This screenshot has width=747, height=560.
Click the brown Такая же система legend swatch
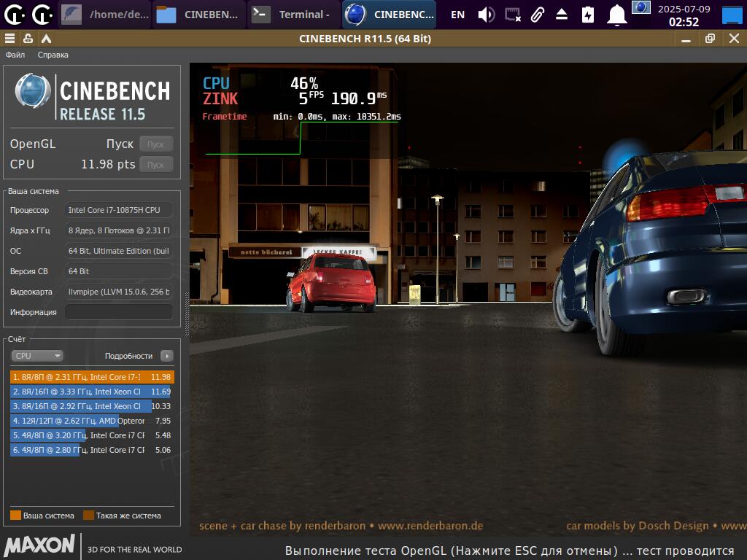(x=88, y=516)
